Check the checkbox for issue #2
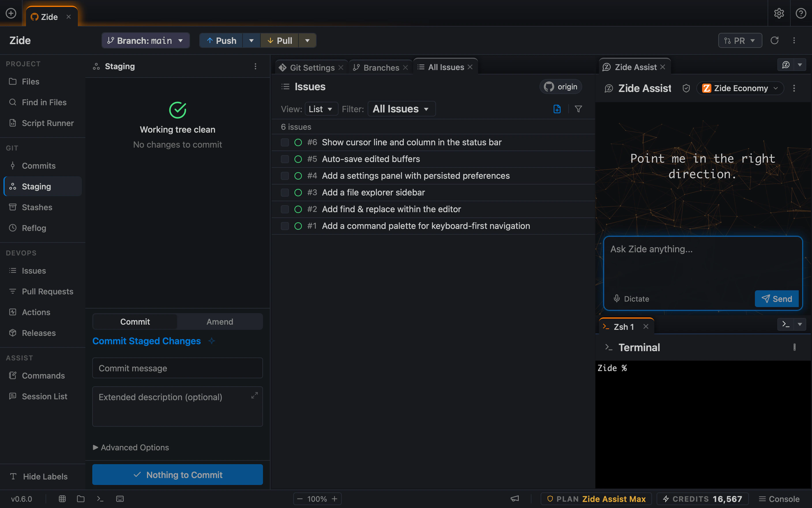812x508 pixels. coord(285,209)
